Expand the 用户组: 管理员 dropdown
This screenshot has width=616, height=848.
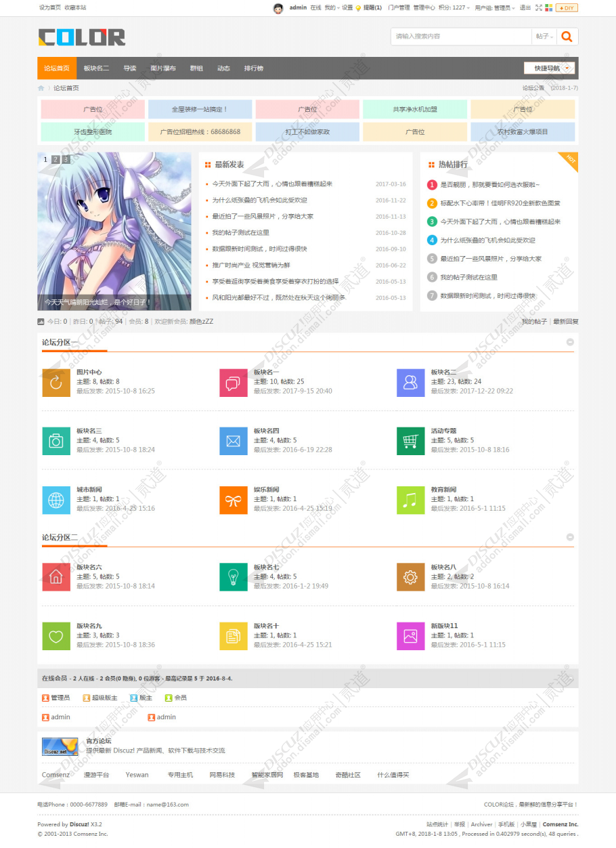click(x=495, y=8)
